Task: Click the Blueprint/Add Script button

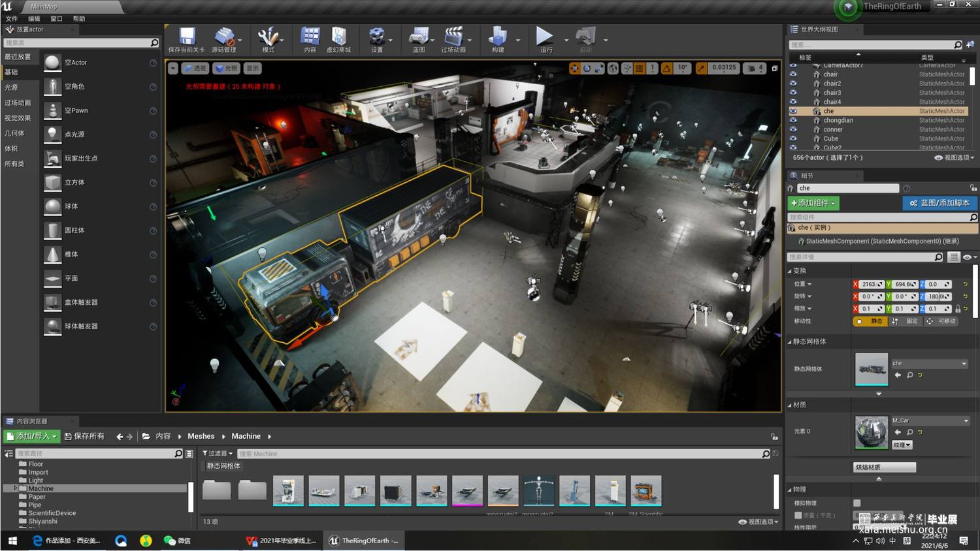Action: click(939, 204)
